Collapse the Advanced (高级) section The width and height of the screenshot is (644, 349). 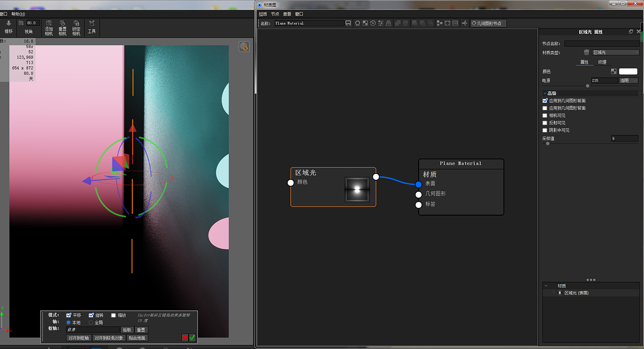(546, 93)
